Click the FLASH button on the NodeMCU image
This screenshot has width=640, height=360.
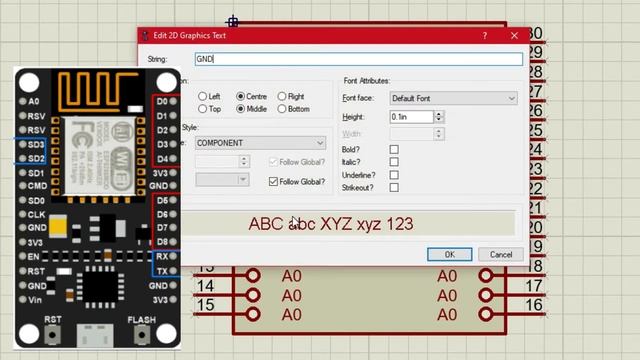[142, 335]
